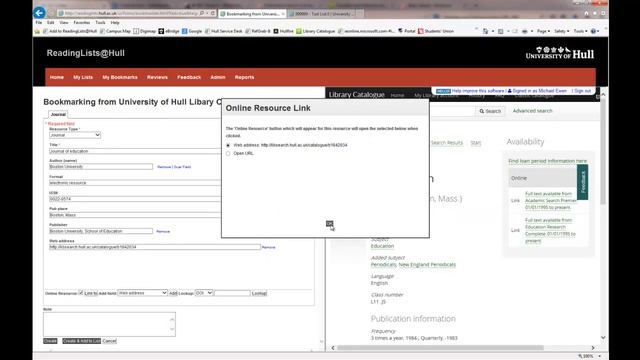Open Advanced search link in Library Catalogue
The image size is (640, 360).
(x=532, y=111)
